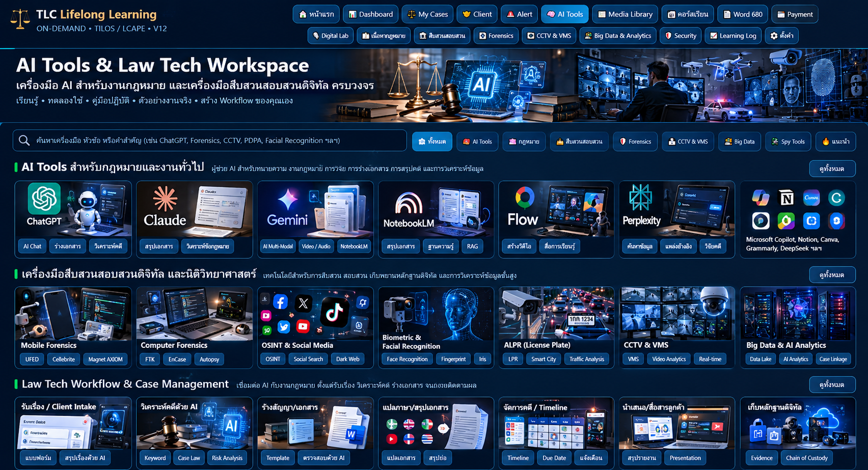Image resolution: width=868 pixels, height=470 pixels.
Task: Click the ดูทั้งหมด button for AI Tools section
Action: (832, 169)
